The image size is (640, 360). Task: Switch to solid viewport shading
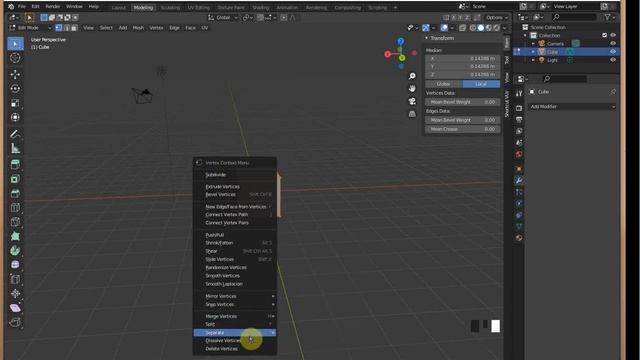point(481,28)
